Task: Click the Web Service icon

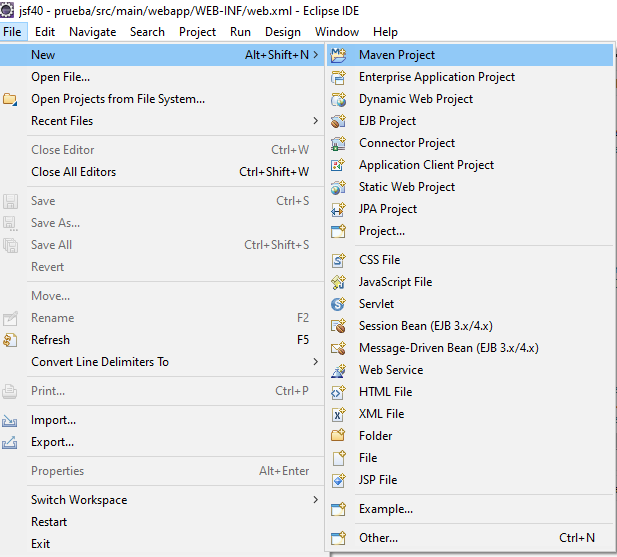Action: pyautogui.click(x=338, y=370)
